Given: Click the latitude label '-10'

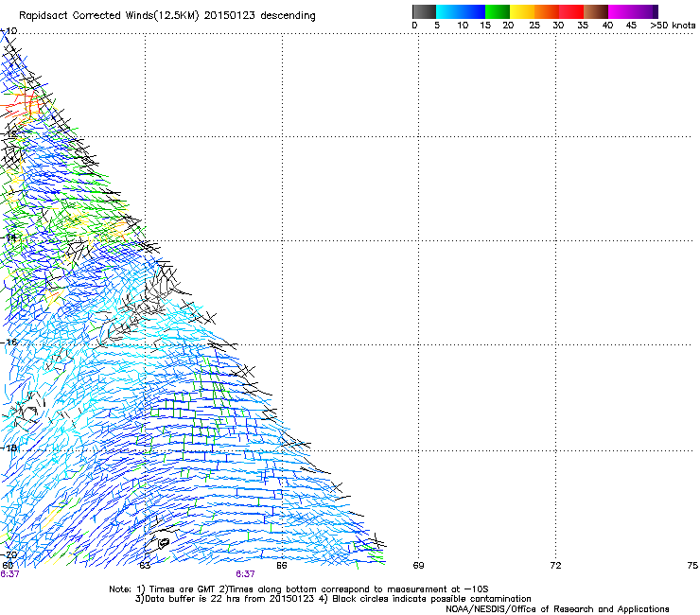Looking at the screenshot, I should (x=9, y=31).
